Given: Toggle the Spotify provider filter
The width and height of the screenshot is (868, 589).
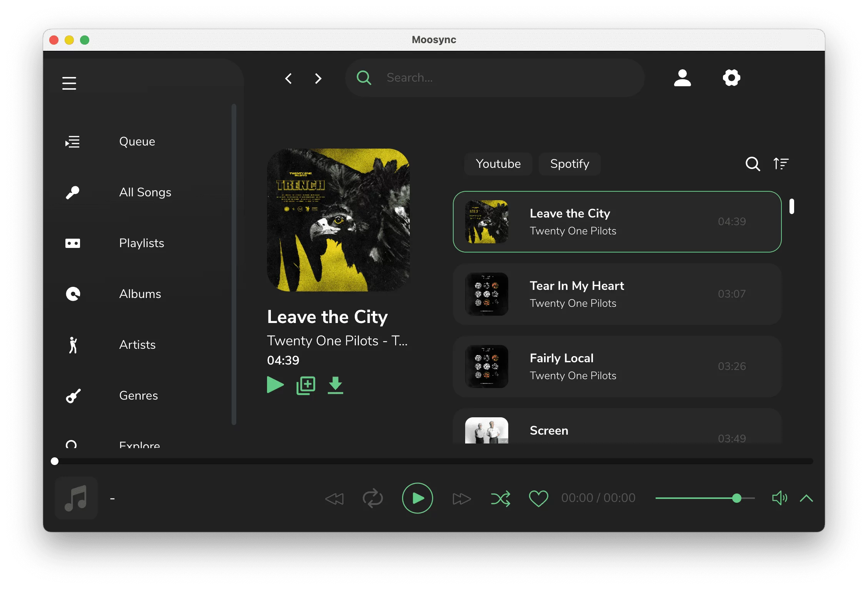Looking at the screenshot, I should 569,164.
